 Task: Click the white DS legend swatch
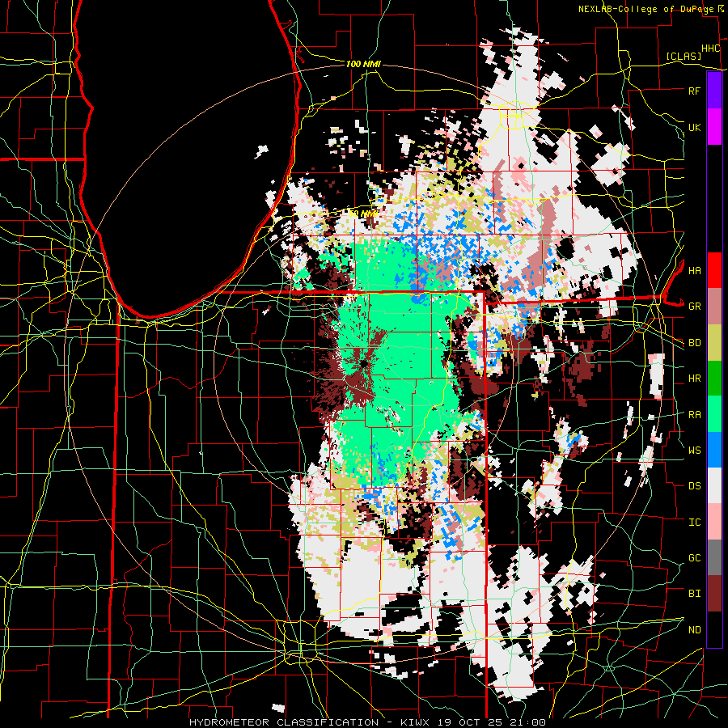pos(714,485)
